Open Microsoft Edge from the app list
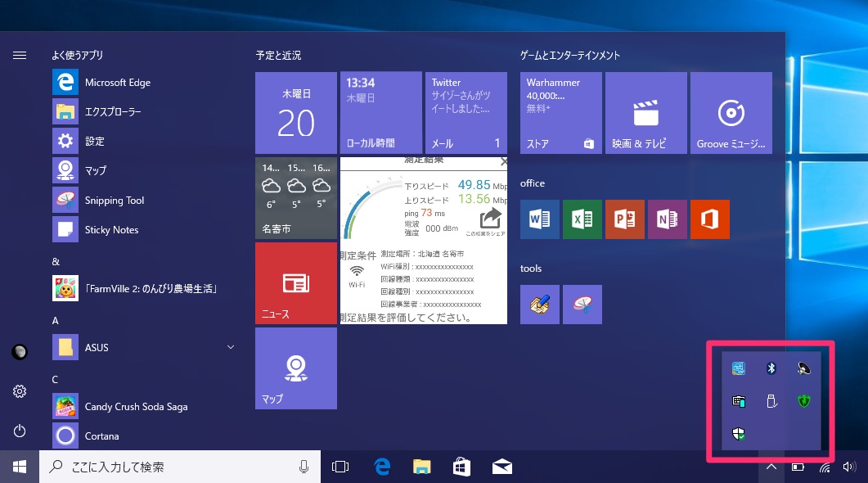Viewport: 868px width, 483px height. pyautogui.click(x=145, y=82)
